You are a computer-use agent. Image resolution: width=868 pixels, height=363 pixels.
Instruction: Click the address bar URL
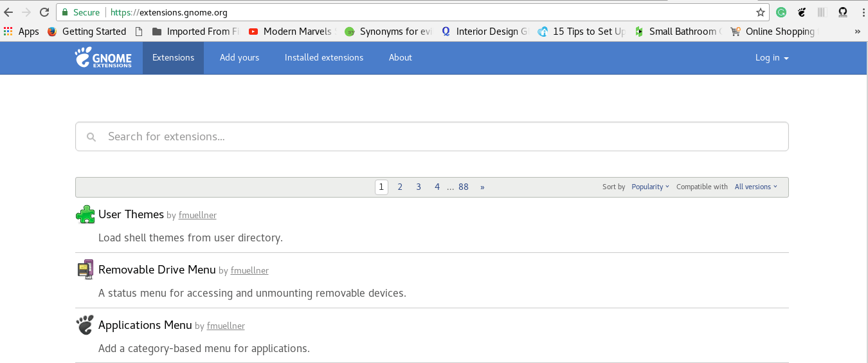[168, 12]
